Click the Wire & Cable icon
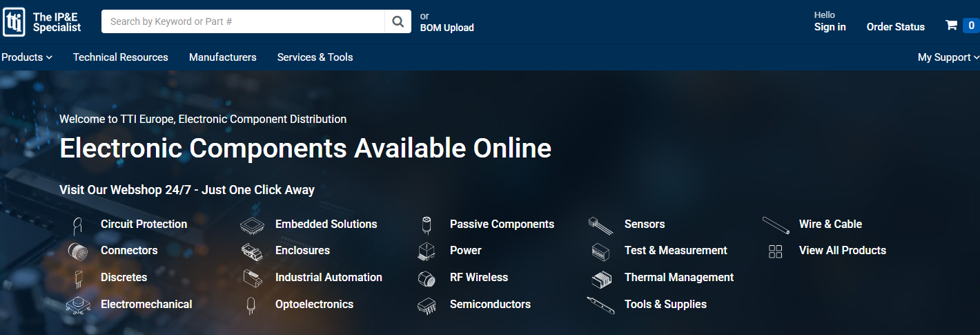This screenshot has width=980, height=335. coord(776,224)
